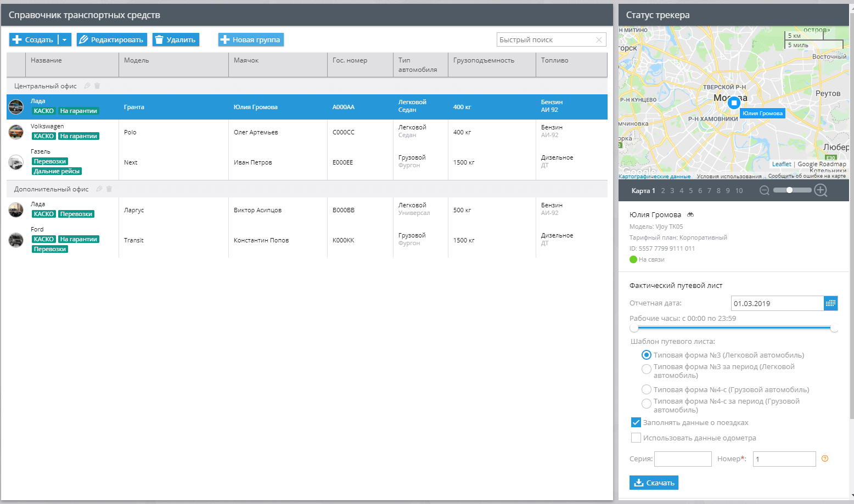Switch to Карта 1 tab
The width and height of the screenshot is (854, 504).
click(643, 191)
